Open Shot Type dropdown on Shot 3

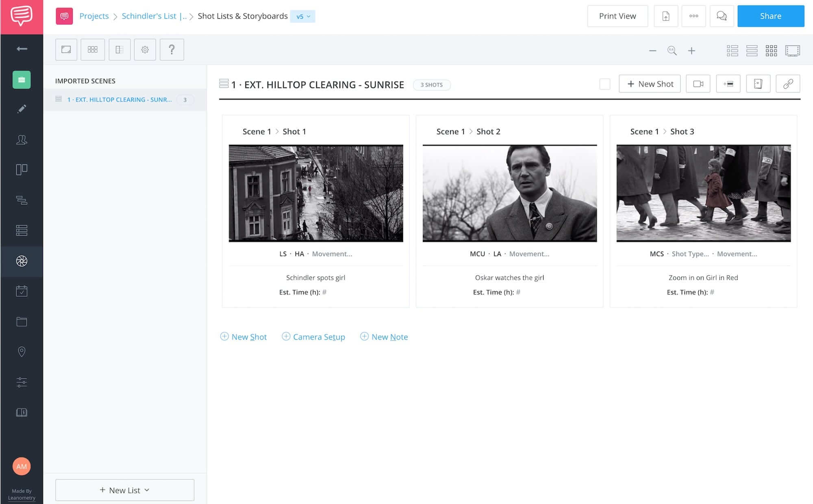point(690,254)
